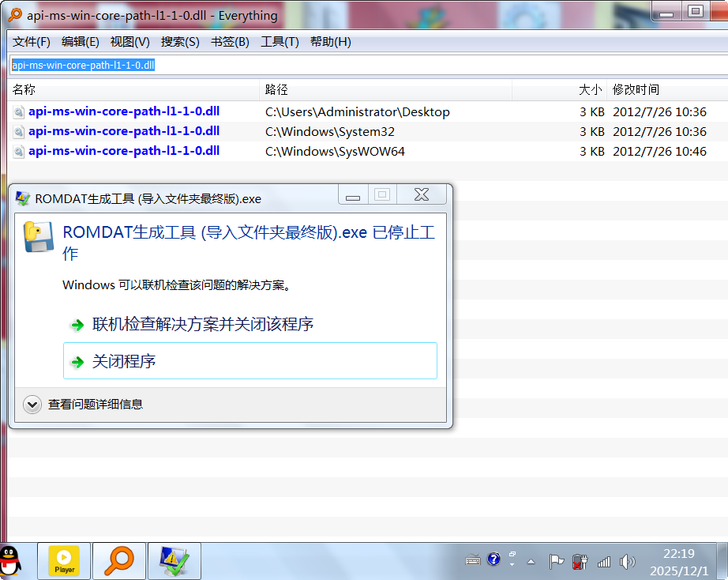728x580 pixels.
Task: Open network signal tray icon
Action: pos(604,561)
